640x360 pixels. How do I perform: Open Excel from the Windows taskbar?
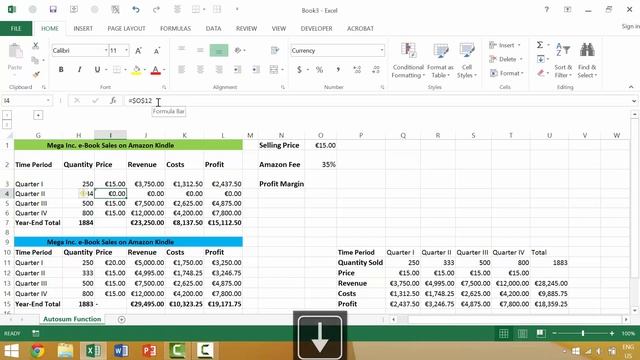93,351
